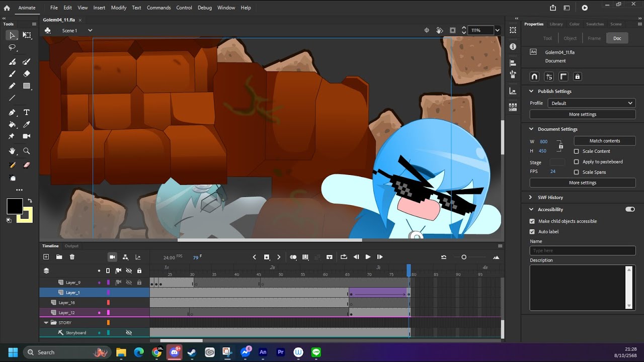Toggle Layer_9 visibility eye icon
Viewport: 644px width, 362px height.
click(129, 283)
